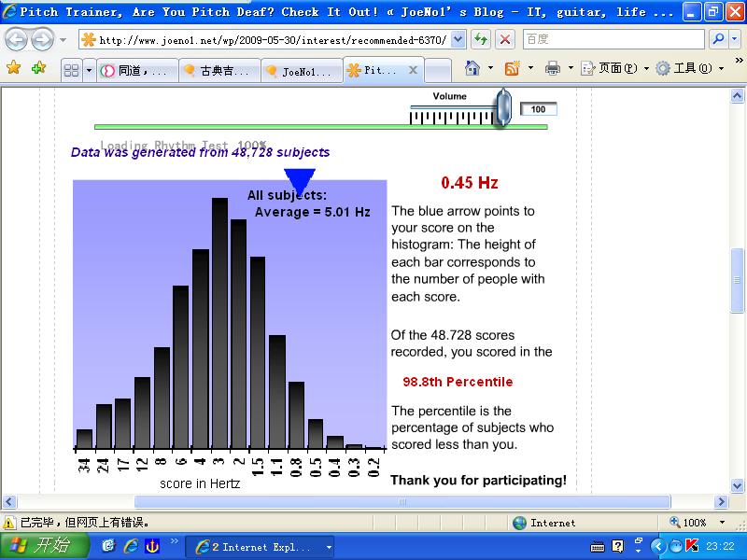The image size is (747, 560).
Task: Open the Quick Tabs grid icon
Action: click(x=71, y=70)
